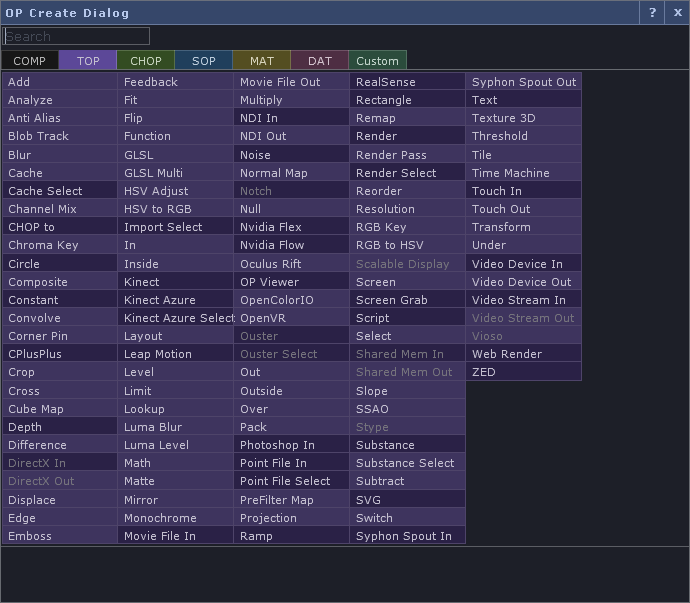Switch to the SOP tab
The height and width of the screenshot is (603, 690).
click(204, 61)
